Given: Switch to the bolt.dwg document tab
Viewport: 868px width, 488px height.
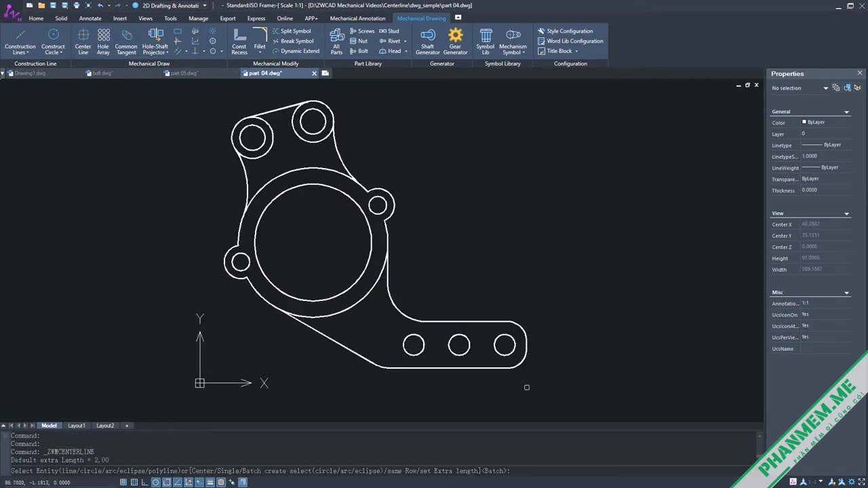Looking at the screenshot, I should [x=102, y=73].
